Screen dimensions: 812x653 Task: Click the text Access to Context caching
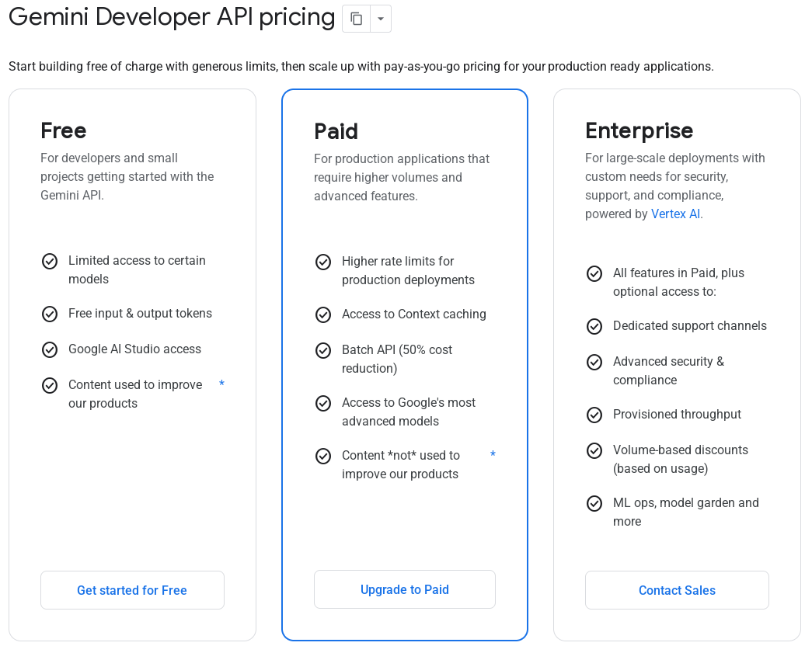point(413,314)
